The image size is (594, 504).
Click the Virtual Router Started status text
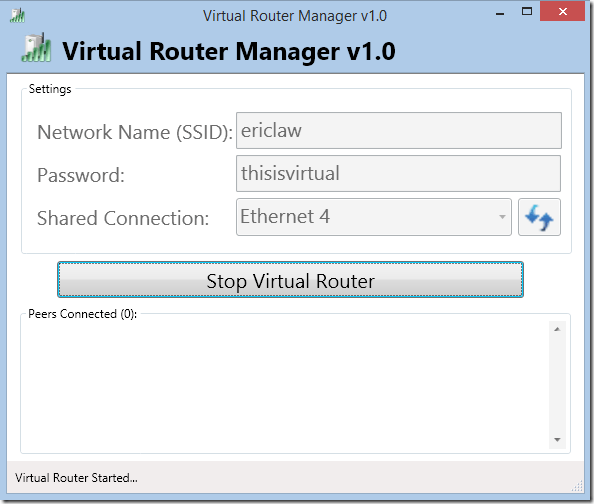[x=77, y=478]
